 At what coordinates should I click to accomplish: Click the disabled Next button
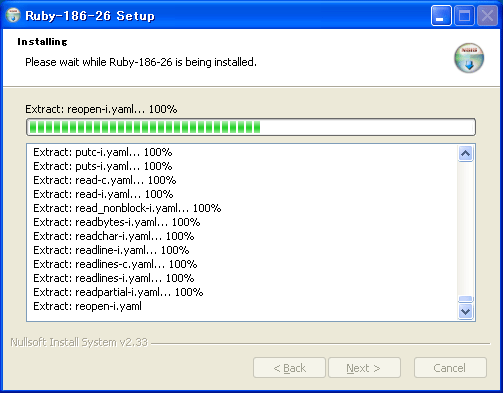(364, 368)
